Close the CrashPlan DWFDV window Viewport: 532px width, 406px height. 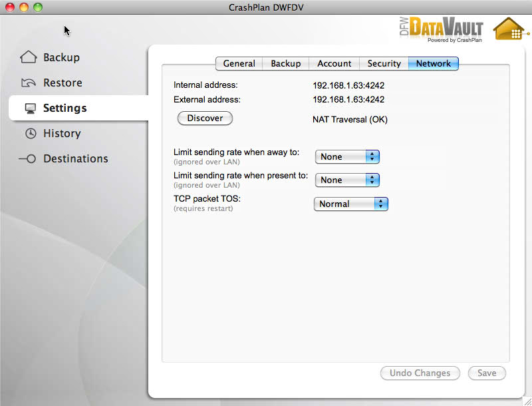10,7
